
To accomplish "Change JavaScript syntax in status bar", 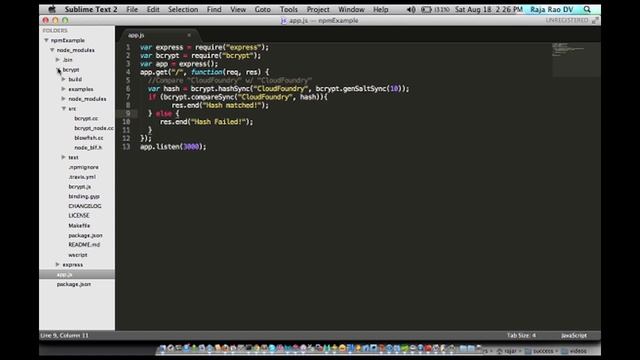I will point(573,335).
